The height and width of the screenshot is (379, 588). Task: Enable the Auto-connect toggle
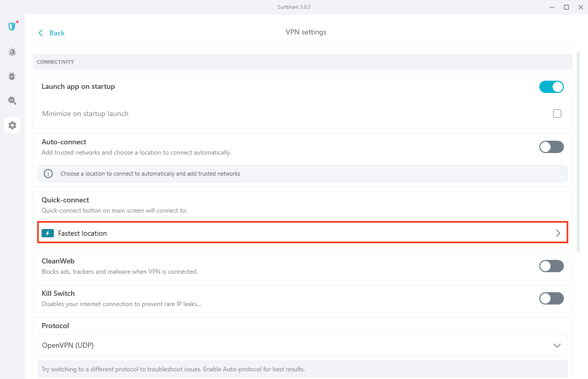tap(551, 147)
